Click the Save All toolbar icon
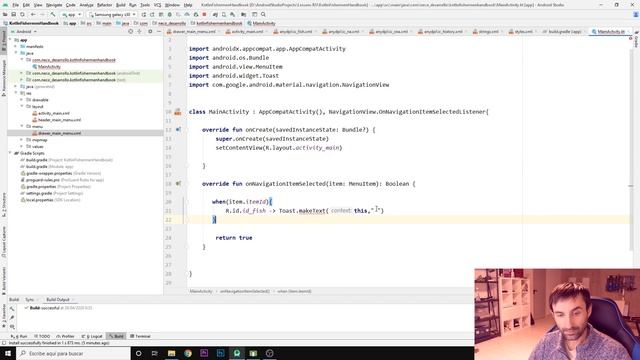The height and width of the screenshot is (360, 640). tap(13, 14)
